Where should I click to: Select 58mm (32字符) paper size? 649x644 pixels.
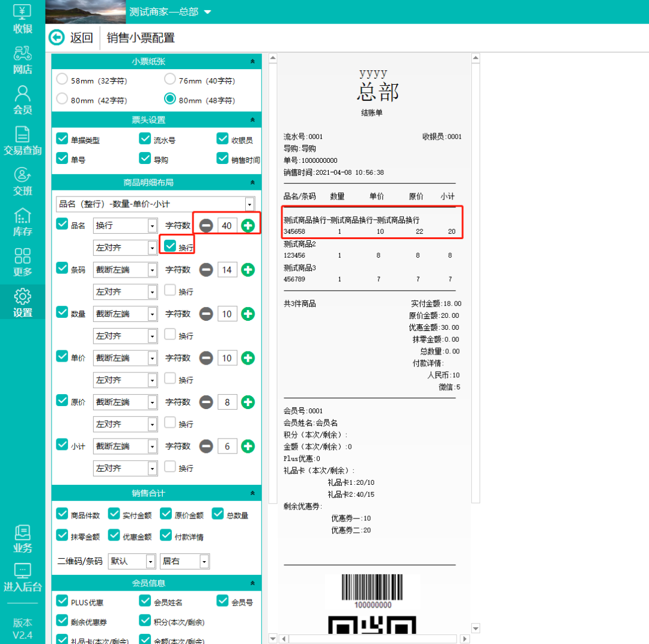[x=62, y=79]
